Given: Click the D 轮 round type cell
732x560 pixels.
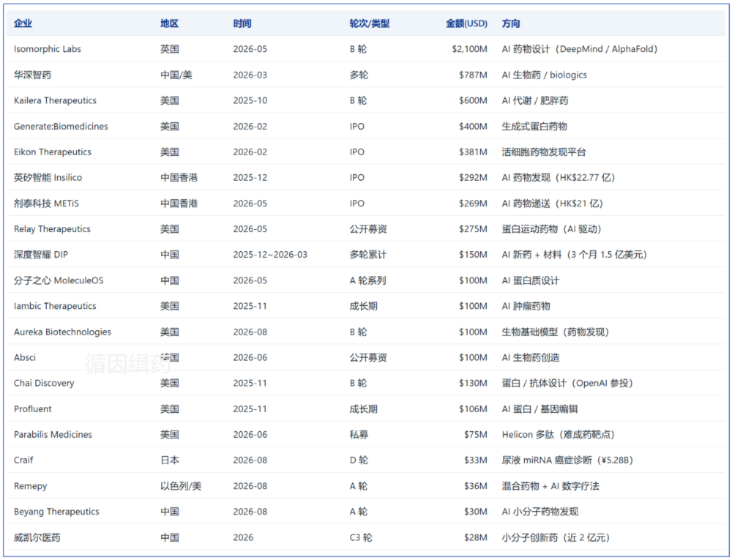Looking at the screenshot, I should [x=359, y=460].
